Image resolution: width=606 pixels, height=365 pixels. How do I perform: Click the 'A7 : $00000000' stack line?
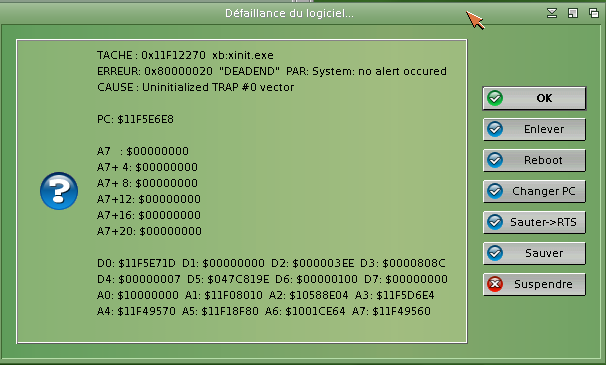(143, 151)
